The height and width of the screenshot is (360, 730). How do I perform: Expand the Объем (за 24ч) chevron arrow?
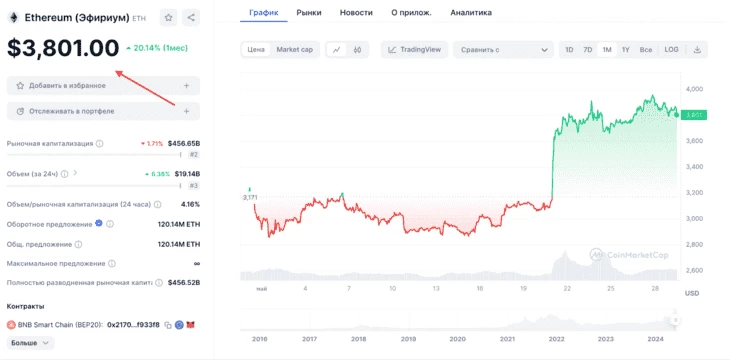pos(75,173)
